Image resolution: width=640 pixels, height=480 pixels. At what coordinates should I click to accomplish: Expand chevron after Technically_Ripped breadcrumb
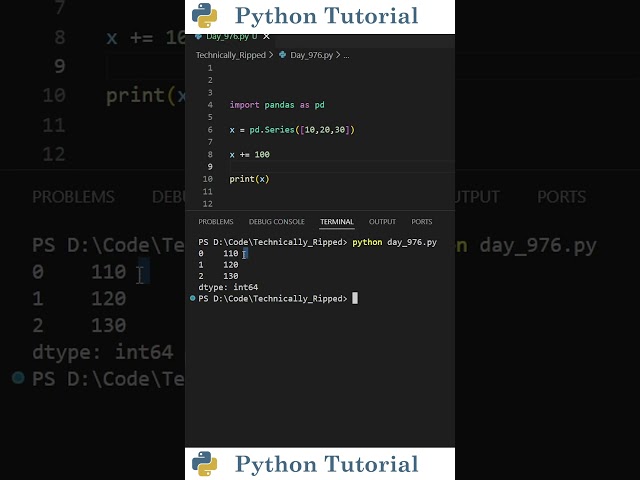[x=271, y=55]
